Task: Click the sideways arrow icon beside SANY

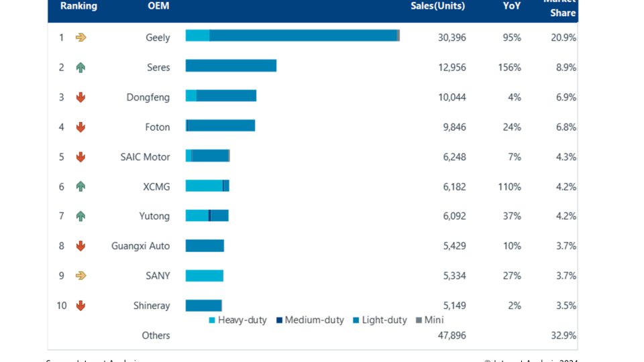Action: [81, 276]
